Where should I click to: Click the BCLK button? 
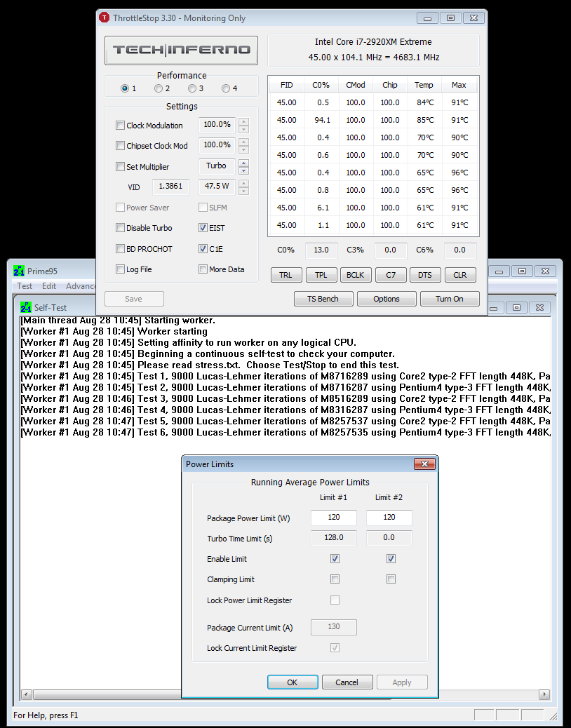356,275
